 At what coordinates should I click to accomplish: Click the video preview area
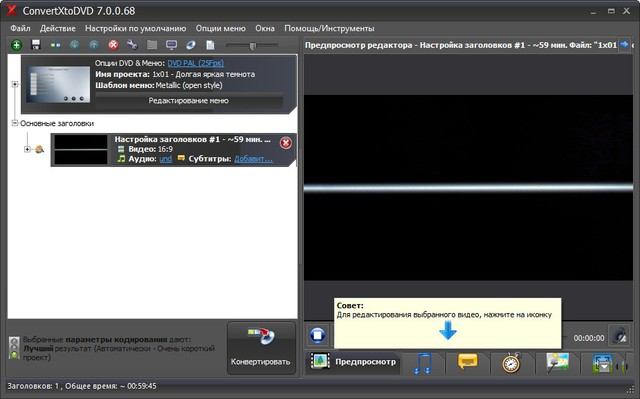click(468, 188)
